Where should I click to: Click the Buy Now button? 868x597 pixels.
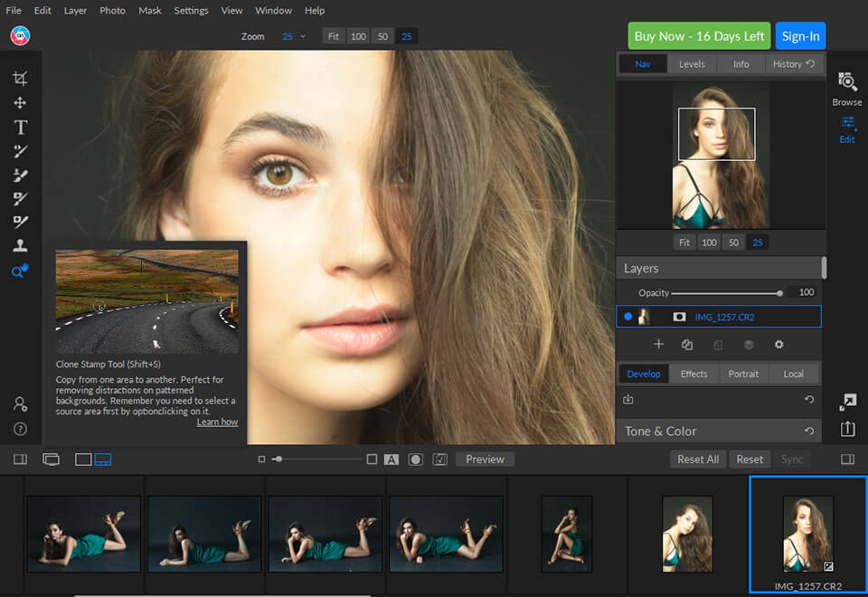pyautogui.click(x=698, y=35)
